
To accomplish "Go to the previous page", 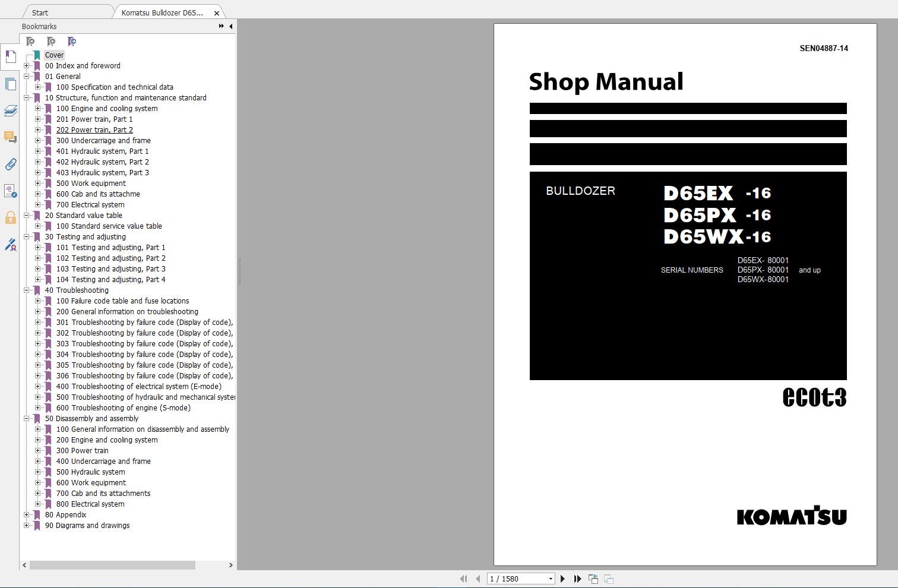I will (478, 578).
